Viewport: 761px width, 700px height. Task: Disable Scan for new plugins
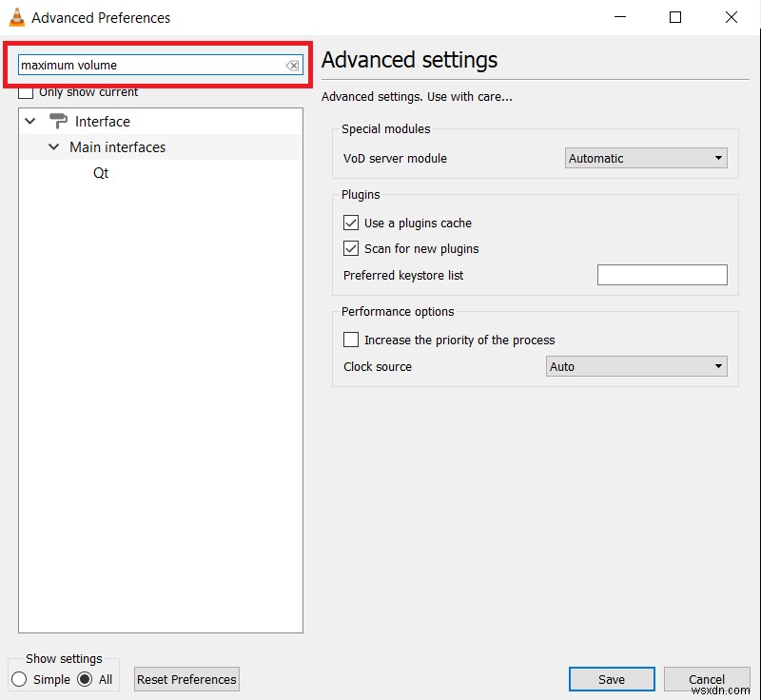pos(351,248)
